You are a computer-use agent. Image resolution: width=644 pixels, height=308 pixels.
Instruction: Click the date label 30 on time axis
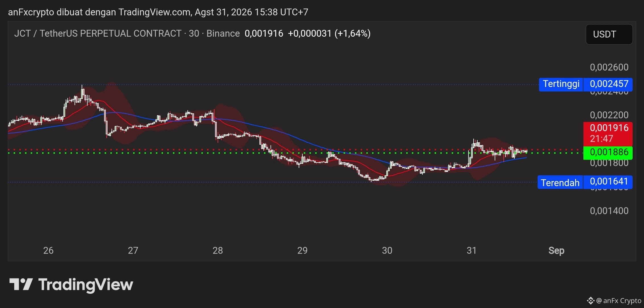point(387,251)
